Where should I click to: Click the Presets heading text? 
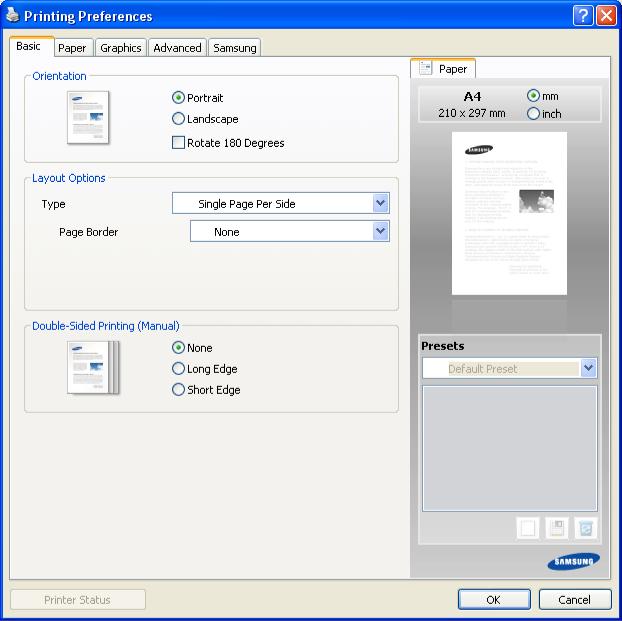coord(443,346)
